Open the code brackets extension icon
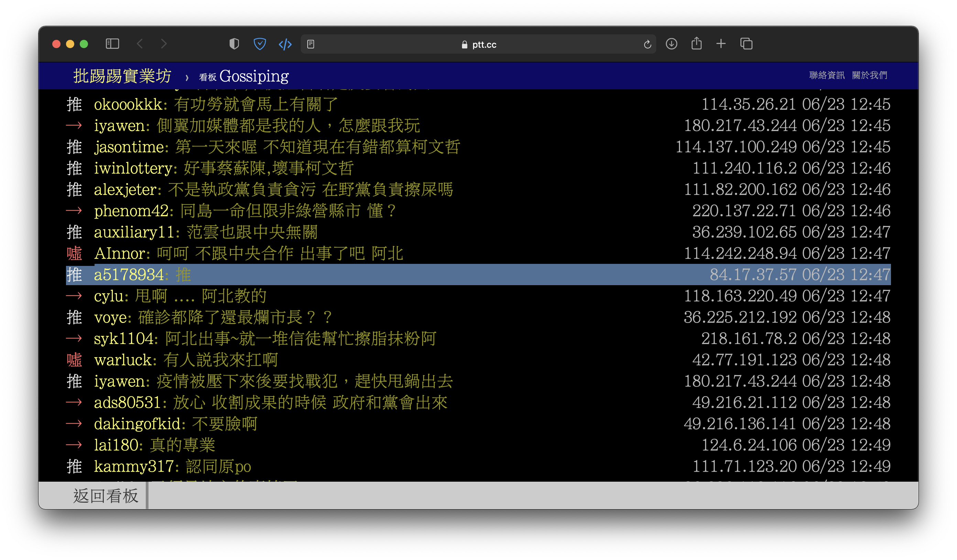 coord(285,44)
